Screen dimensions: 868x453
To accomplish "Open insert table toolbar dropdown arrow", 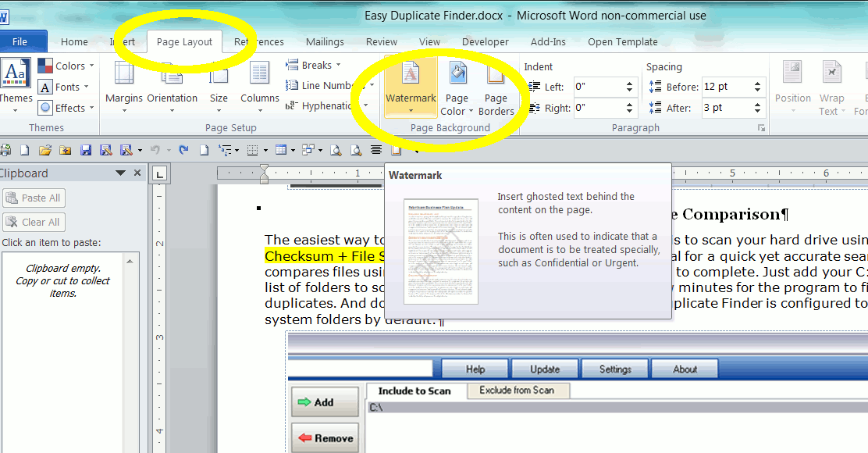I will click(292, 150).
